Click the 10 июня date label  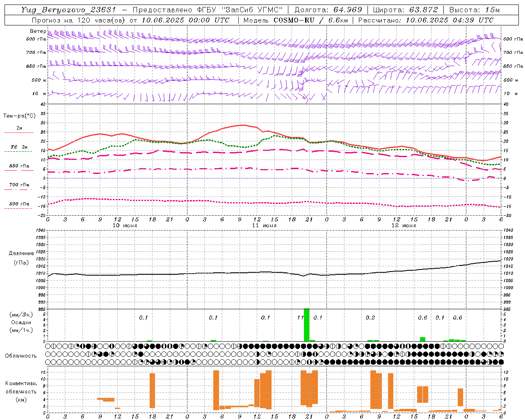(125, 226)
